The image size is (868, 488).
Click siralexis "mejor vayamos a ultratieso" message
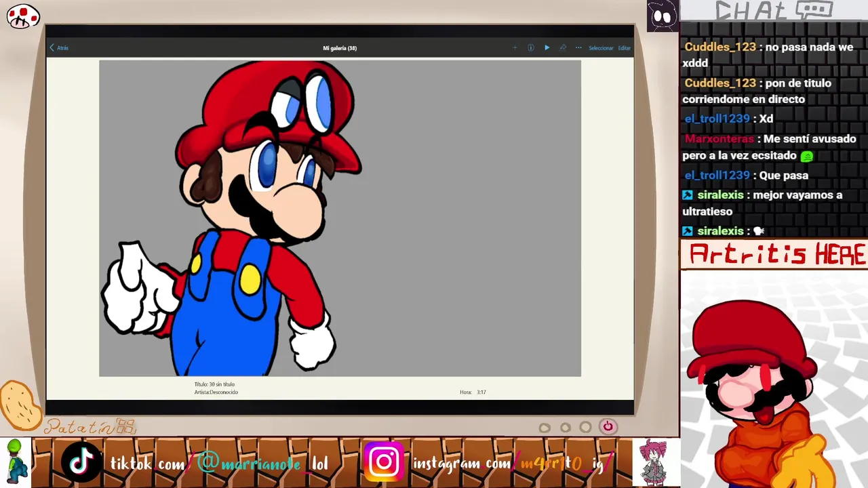(x=763, y=203)
